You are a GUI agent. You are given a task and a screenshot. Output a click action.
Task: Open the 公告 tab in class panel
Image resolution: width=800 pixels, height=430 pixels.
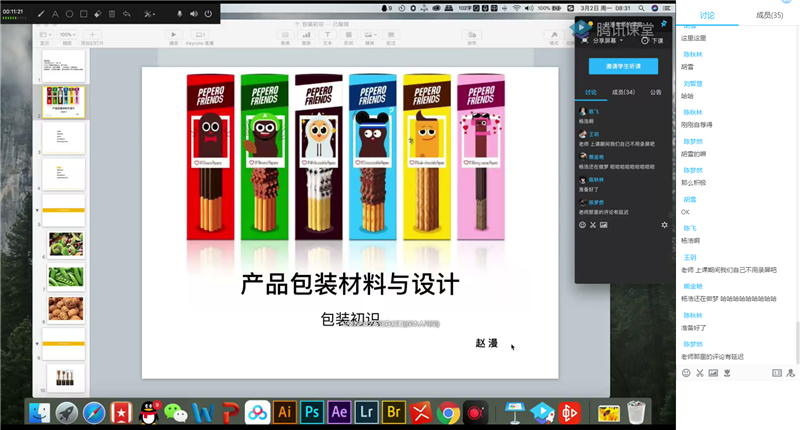pos(655,92)
